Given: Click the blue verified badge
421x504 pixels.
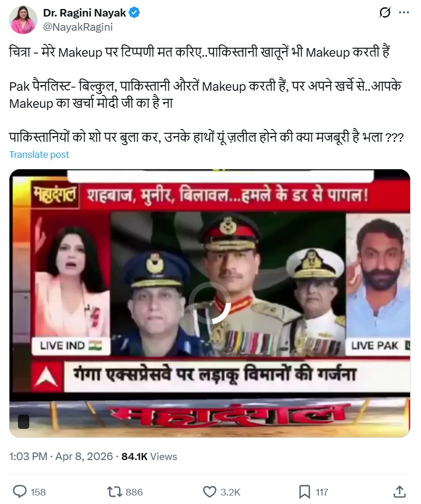Looking at the screenshot, I should click(x=134, y=13).
